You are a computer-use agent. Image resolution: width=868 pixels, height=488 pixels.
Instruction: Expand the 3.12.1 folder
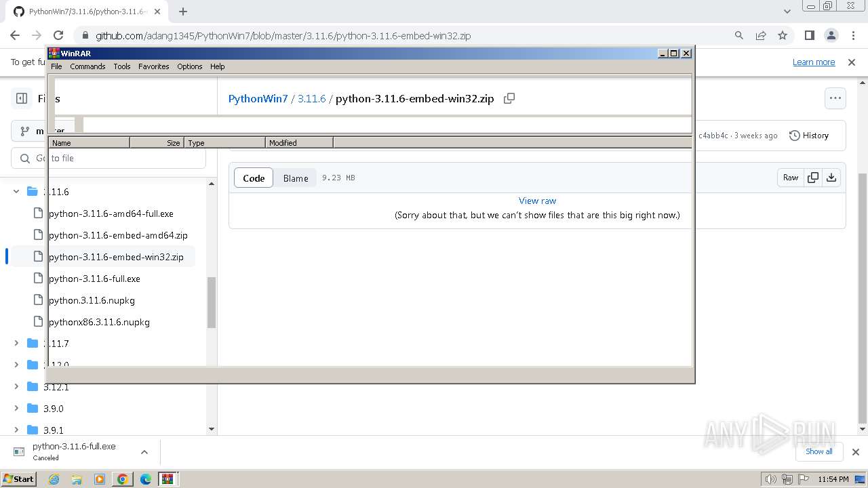pos(16,387)
